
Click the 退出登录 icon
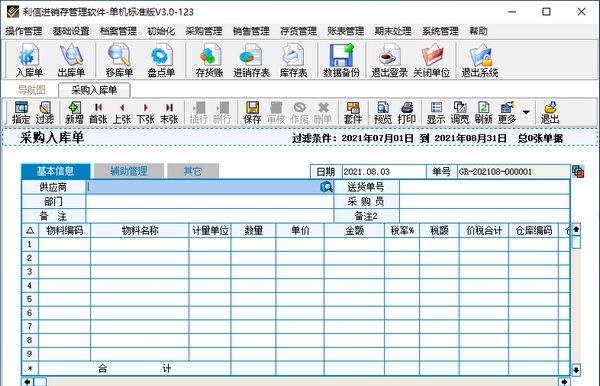(390, 60)
